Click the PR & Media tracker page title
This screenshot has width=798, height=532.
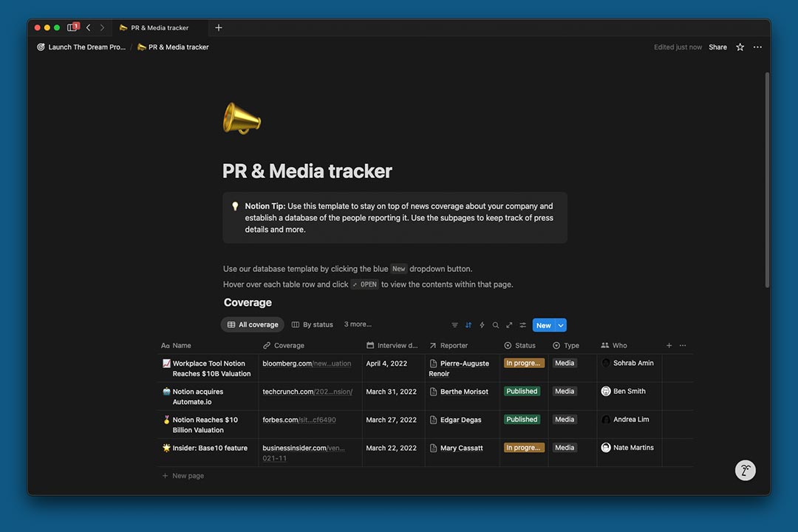point(307,171)
